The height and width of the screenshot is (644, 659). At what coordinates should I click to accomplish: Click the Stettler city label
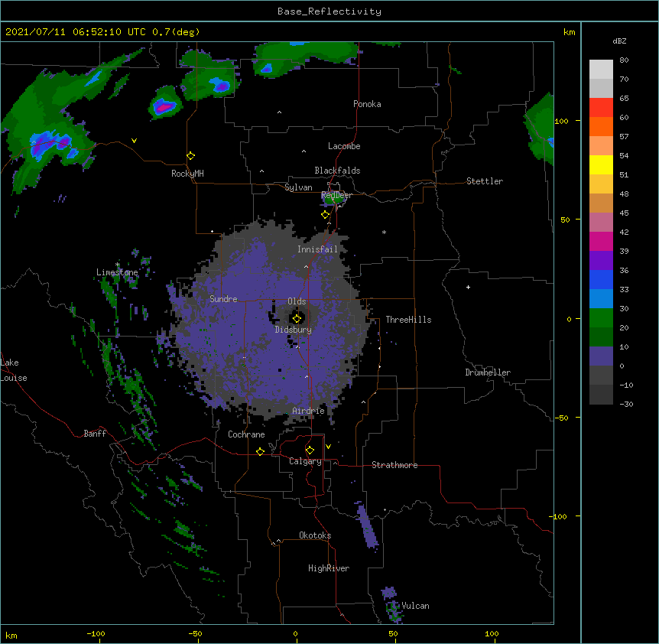[485, 181]
